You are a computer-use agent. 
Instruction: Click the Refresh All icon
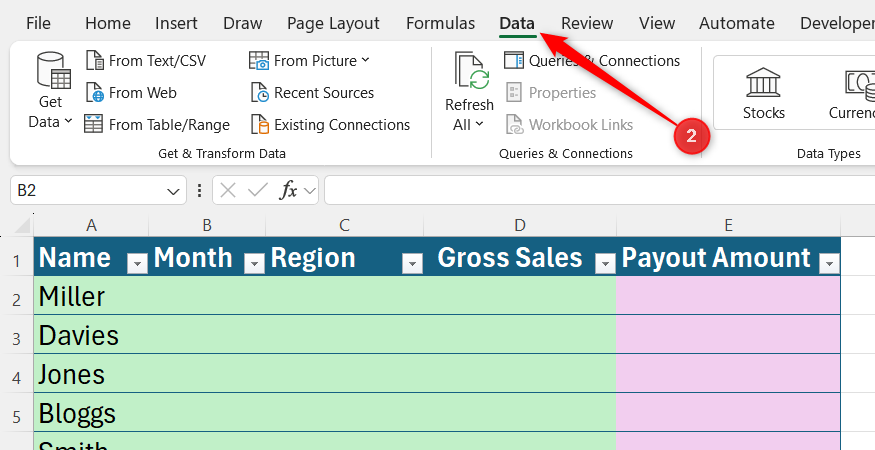pos(472,72)
